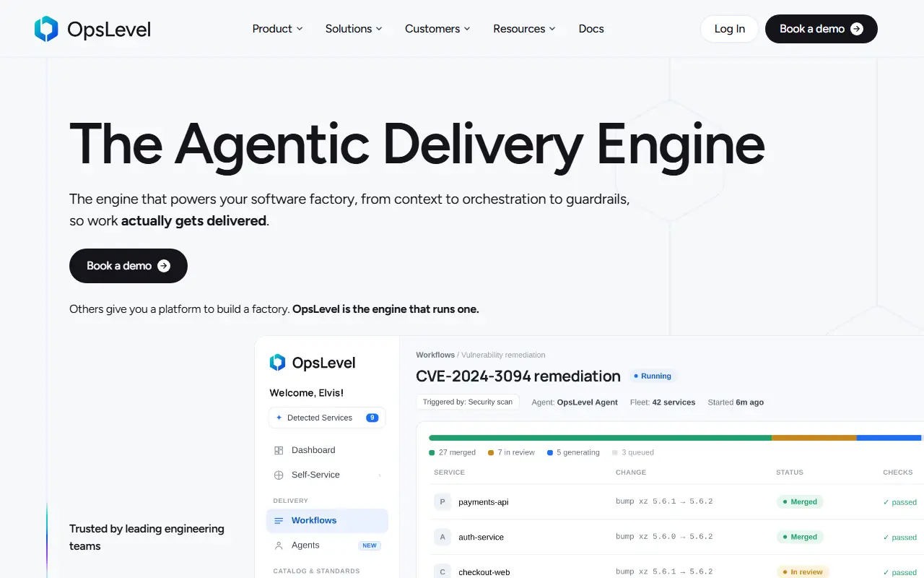
Task: Click Book a demo in the header
Action: pos(821,29)
